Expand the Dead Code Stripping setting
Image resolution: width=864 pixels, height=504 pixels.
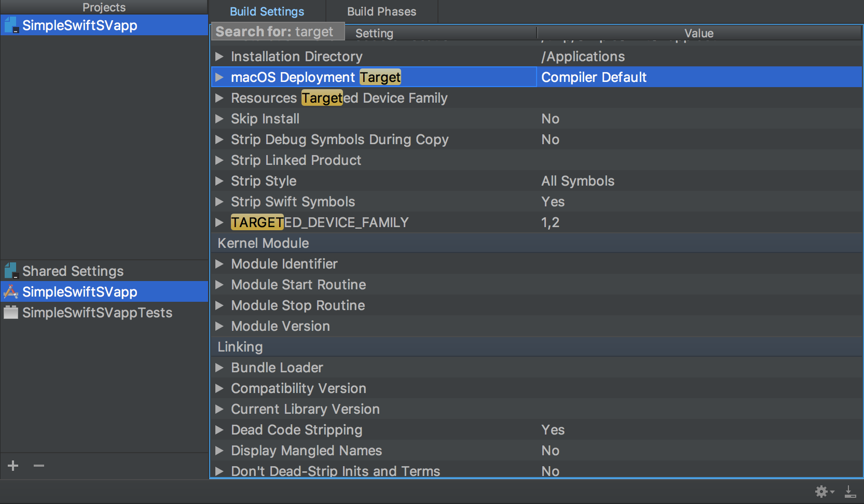(x=220, y=430)
